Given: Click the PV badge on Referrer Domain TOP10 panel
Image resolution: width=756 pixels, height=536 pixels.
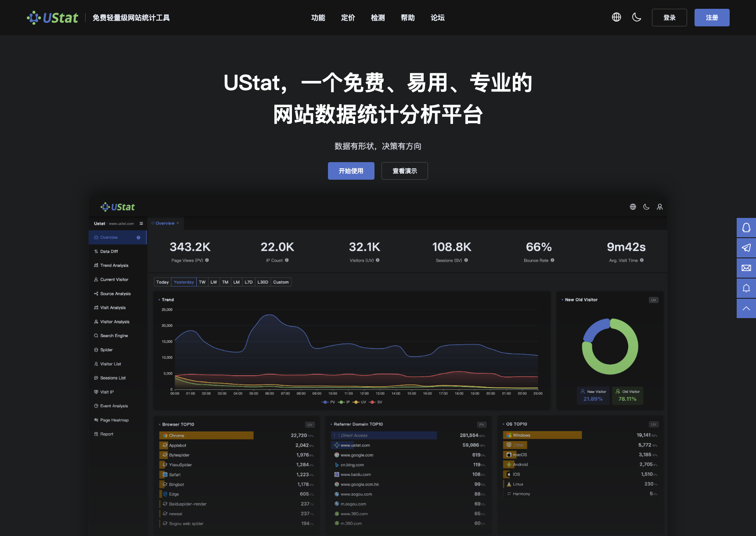Looking at the screenshot, I should coord(482,425).
